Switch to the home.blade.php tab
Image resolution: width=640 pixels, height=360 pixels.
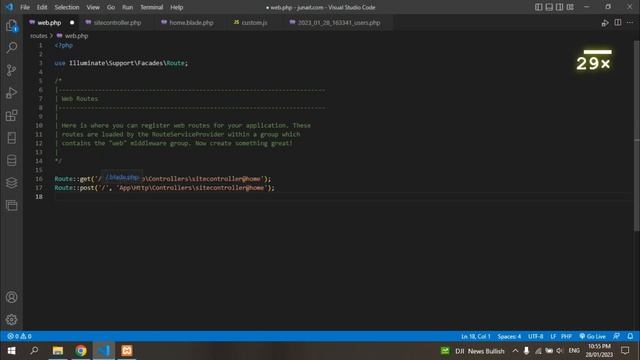coord(191,23)
